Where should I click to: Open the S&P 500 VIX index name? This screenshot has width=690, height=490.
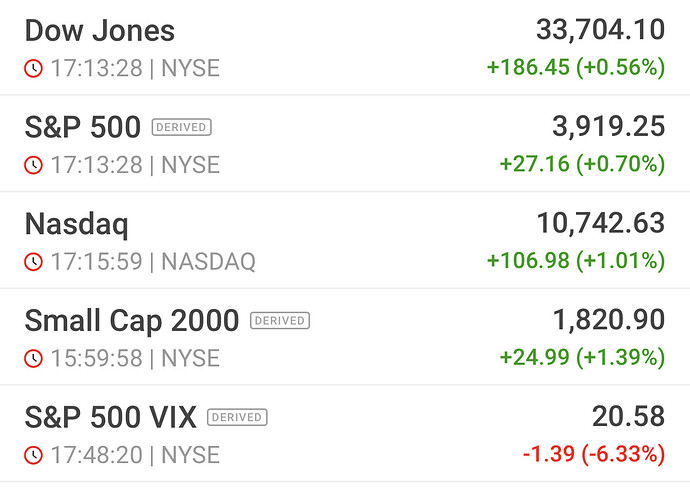point(110,417)
